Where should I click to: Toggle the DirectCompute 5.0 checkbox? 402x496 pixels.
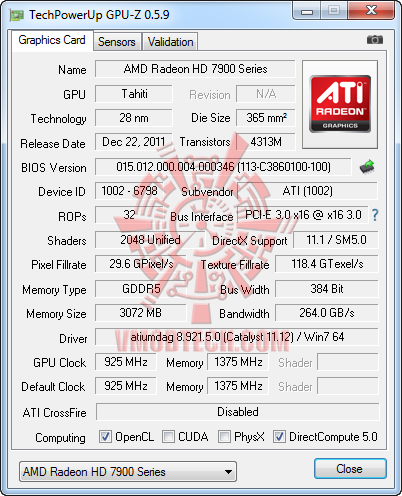pyautogui.click(x=279, y=436)
